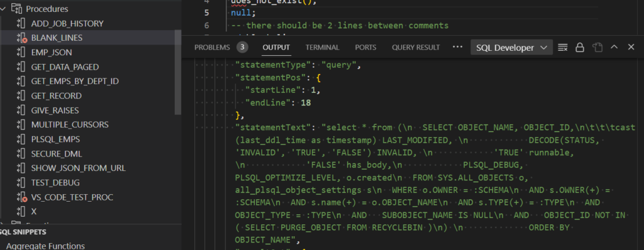
Task: Select the GIVE_RAISES procedure
Action: pyautogui.click(x=55, y=111)
